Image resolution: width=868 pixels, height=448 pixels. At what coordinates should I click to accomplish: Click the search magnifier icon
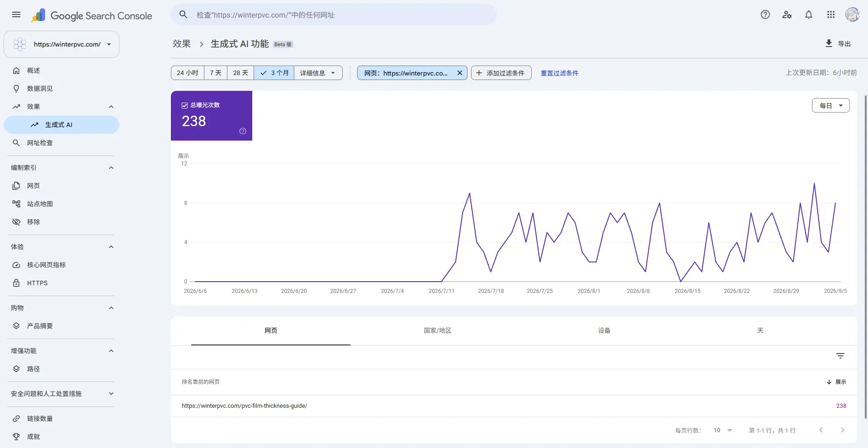coord(183,15)
